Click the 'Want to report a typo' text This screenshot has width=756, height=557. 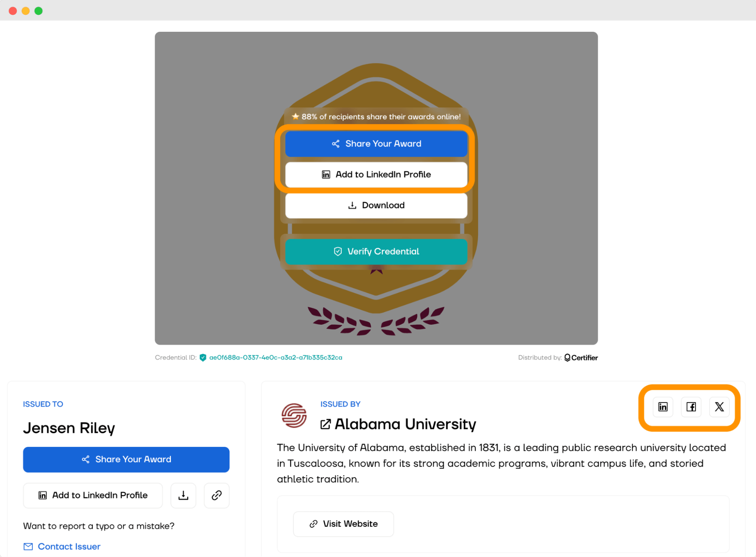click(99, 526)
